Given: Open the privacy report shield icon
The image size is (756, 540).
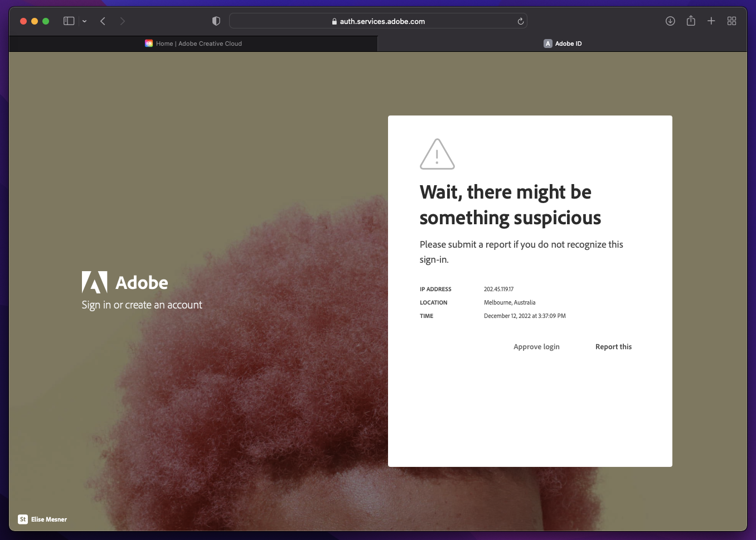Looking at the screenshot, I should pos(216,21).
